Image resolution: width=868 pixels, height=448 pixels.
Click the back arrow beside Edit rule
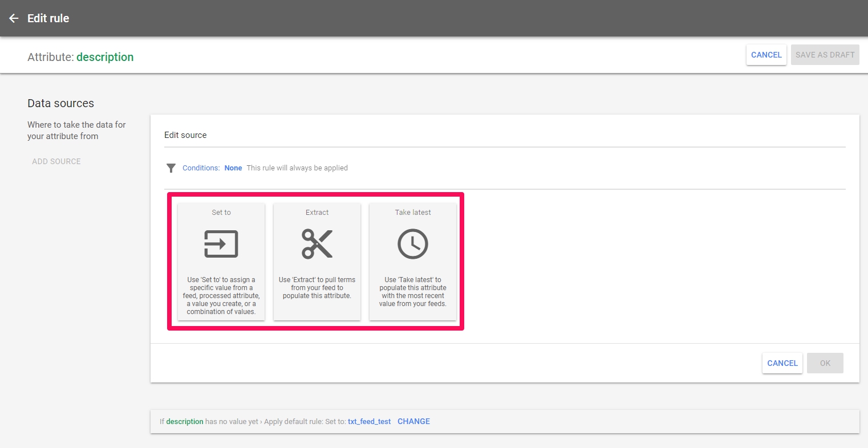pyautogui.click(x=14, y=18)
